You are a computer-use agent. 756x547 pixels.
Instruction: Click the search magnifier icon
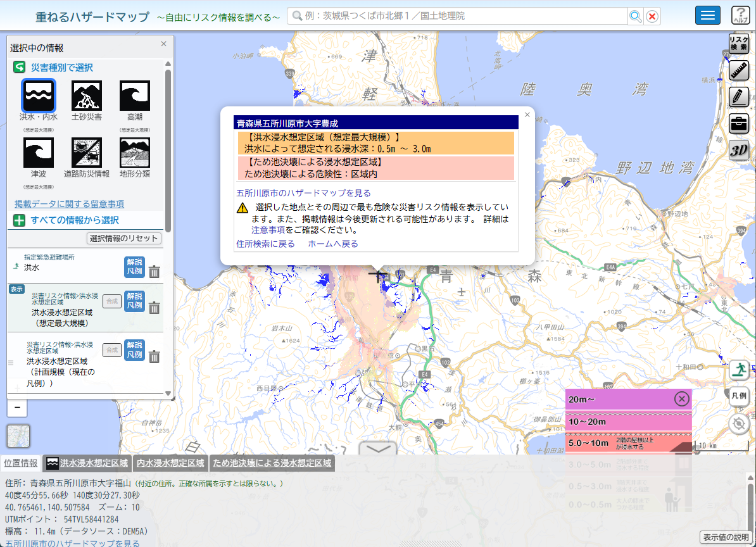tap(636, 16)
